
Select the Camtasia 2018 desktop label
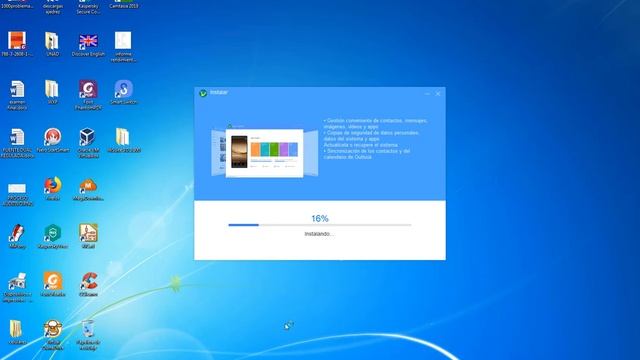[123, 6]
